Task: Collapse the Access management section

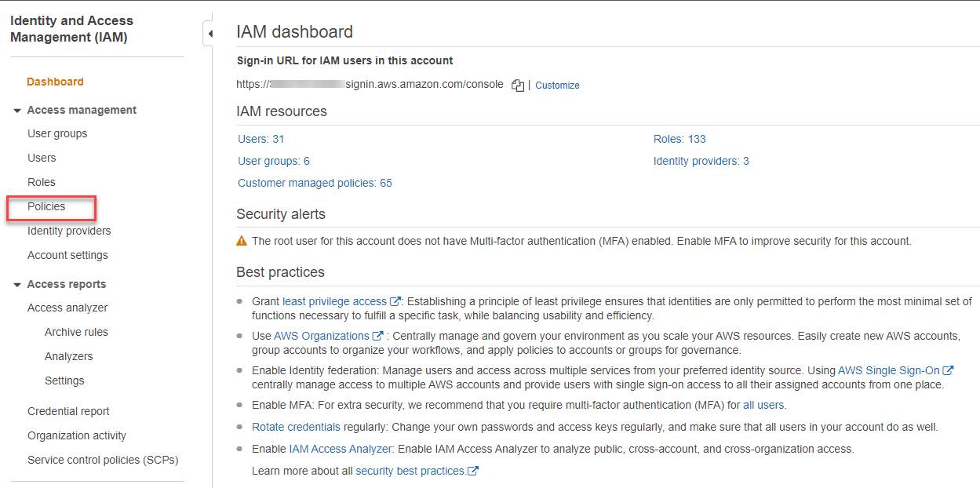Action: pos(17,111)
